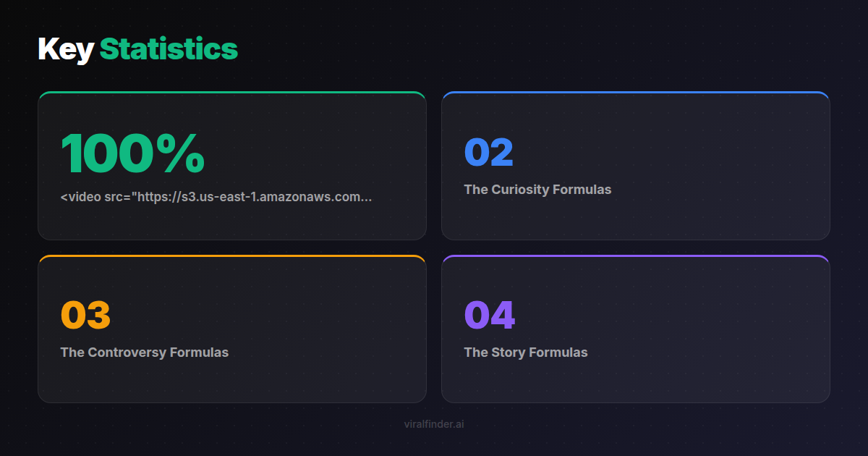Select The Curiosity Formulas label
The width and height of the screenshot is (868, 456).
tap(537, 190)
